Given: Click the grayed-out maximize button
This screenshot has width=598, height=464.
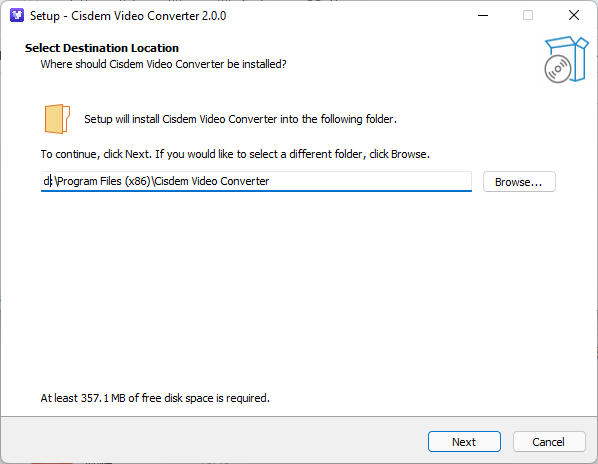Looking at the screenshot, I should [x=528, y=16].
